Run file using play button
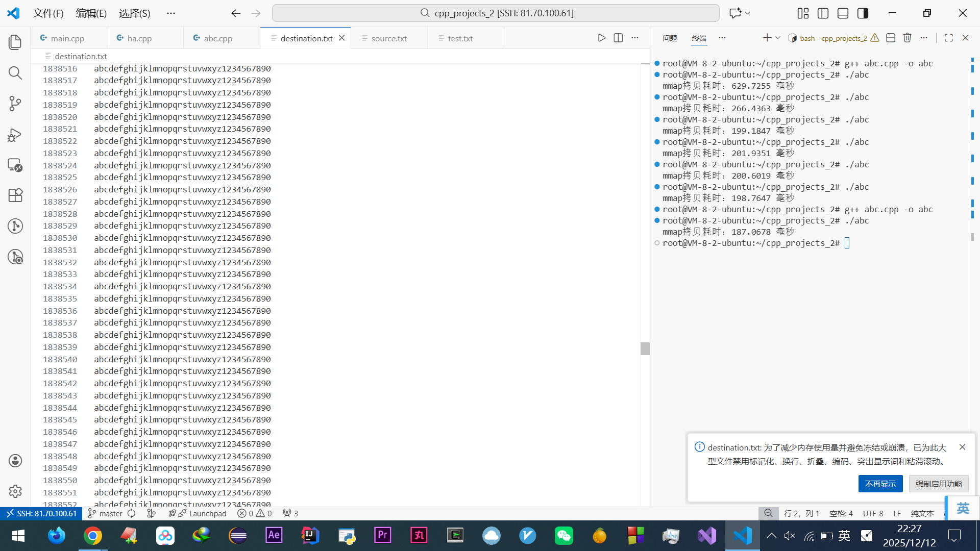The height and width of the screenshot is (551, 980). (602, 38)
